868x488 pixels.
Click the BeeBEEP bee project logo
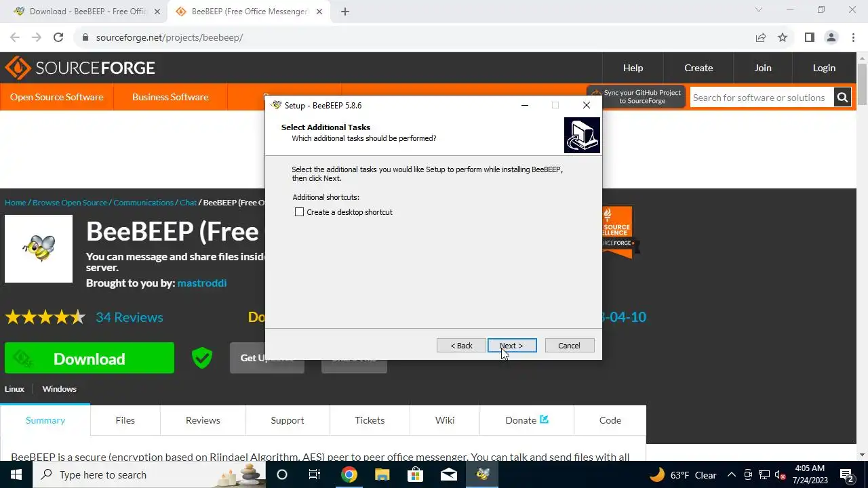39,249
